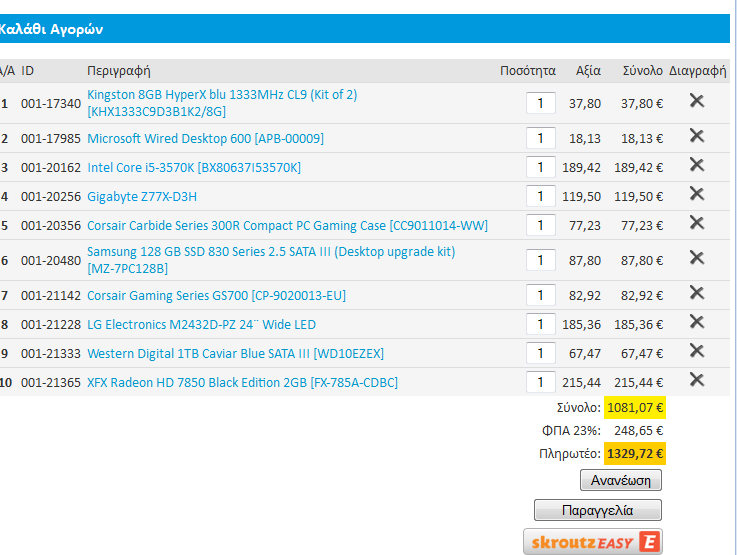The width and height of the screenshot is (737, 555).
Task: Edit quantity field for Corsair GS700
Action: pyautogui.click(x=541, y=295)
